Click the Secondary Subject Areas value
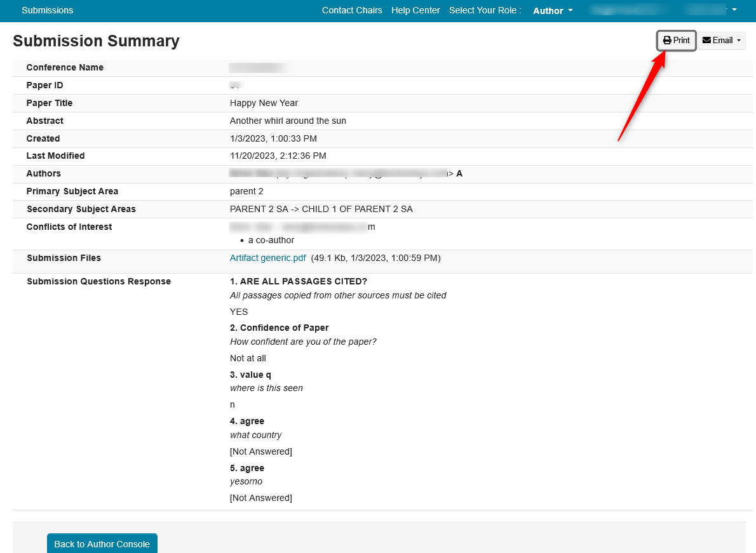This screenshot has height=553, width=756. [x=321, y=209]
